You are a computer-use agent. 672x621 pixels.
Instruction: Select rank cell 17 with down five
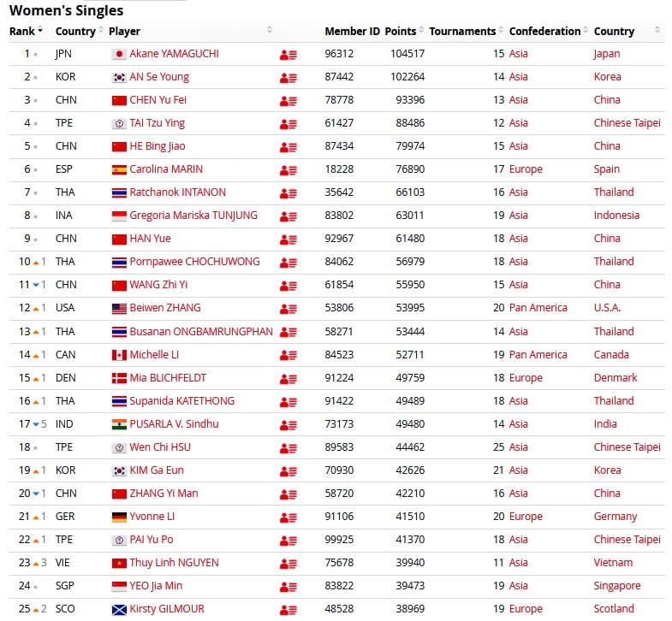(x=33, y=424)
